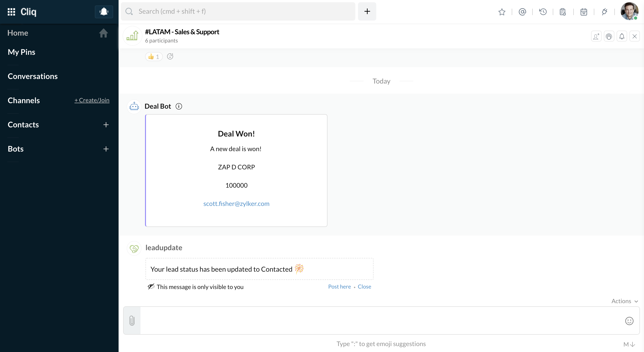Add a participant to the channel
Image resolution: width=644 pixels, height=352 pixels.
click(596, 36)
